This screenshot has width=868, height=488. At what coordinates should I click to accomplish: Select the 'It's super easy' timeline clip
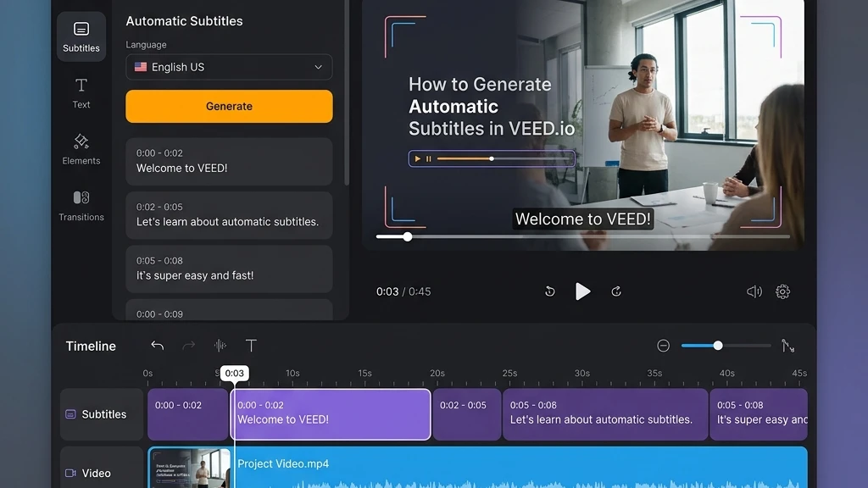tap(759, 414)
